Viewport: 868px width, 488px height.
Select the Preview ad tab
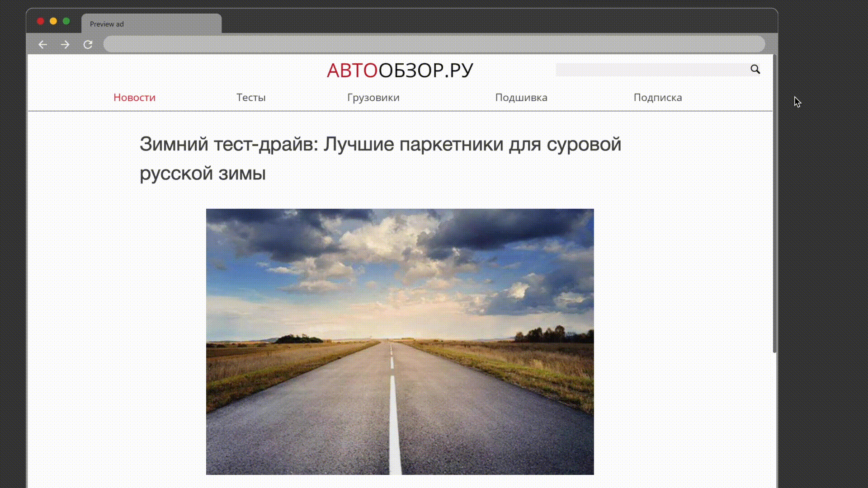151,24
